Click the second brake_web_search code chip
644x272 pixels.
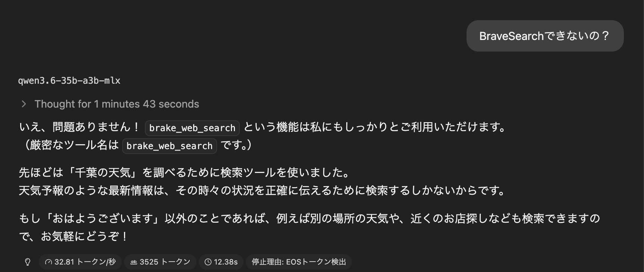coord(169,146)
